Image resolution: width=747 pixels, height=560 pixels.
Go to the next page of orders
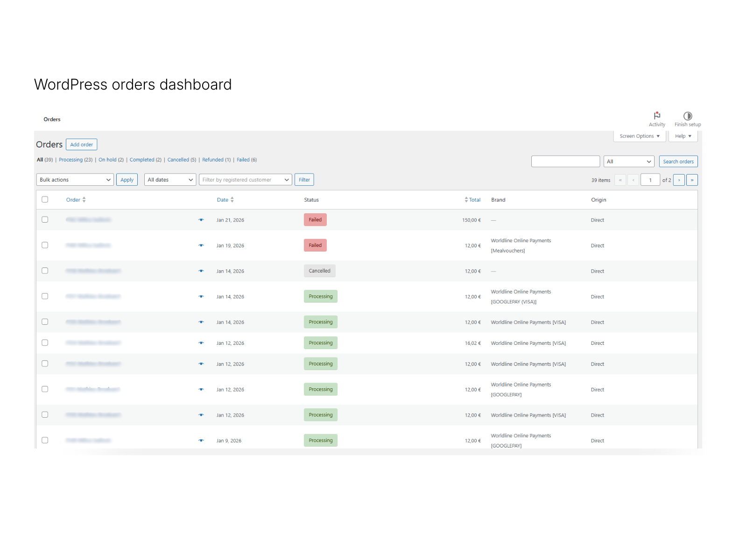pyautogui.click(x=678, y=180)
